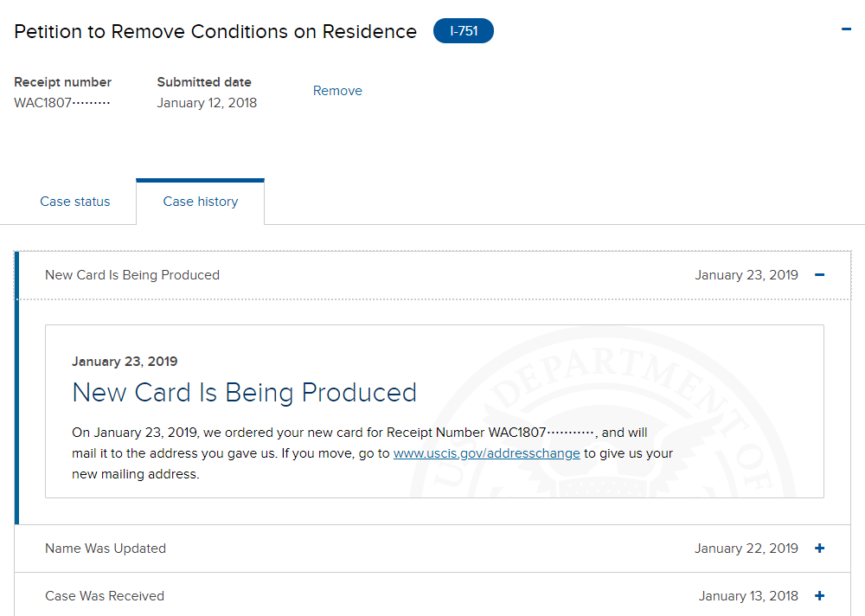This screenshot has height=616, width=865.
Task: Click the January 22, 2019 date
Action: point(746,549)
